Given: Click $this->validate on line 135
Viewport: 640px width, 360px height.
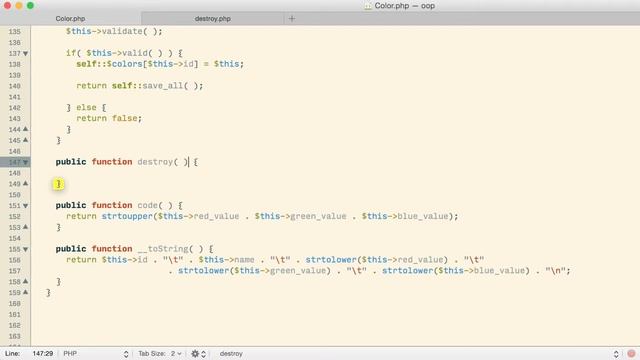Looking at the screenshot, I should (104, 31).
